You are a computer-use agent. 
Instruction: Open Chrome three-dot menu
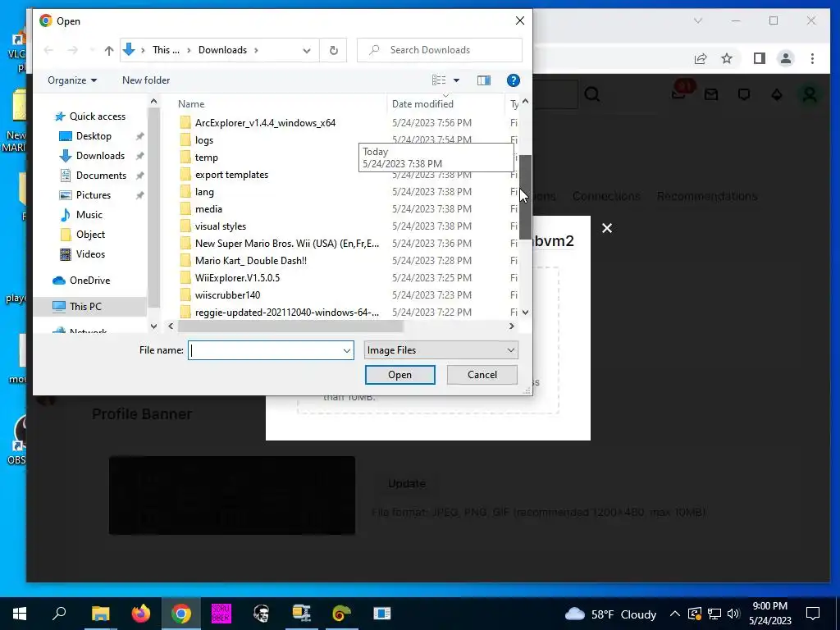pyautogui.click(x=812, y=59)
